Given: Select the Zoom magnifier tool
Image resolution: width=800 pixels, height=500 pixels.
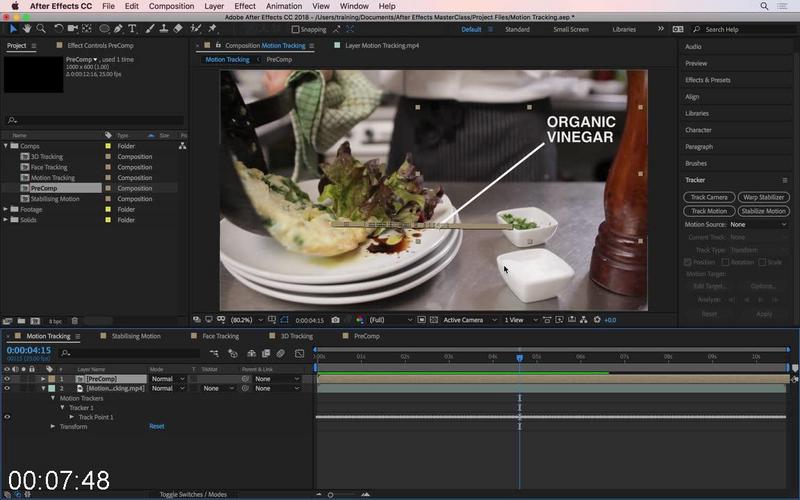Looking at the screenshot, I should coord(41,29).
